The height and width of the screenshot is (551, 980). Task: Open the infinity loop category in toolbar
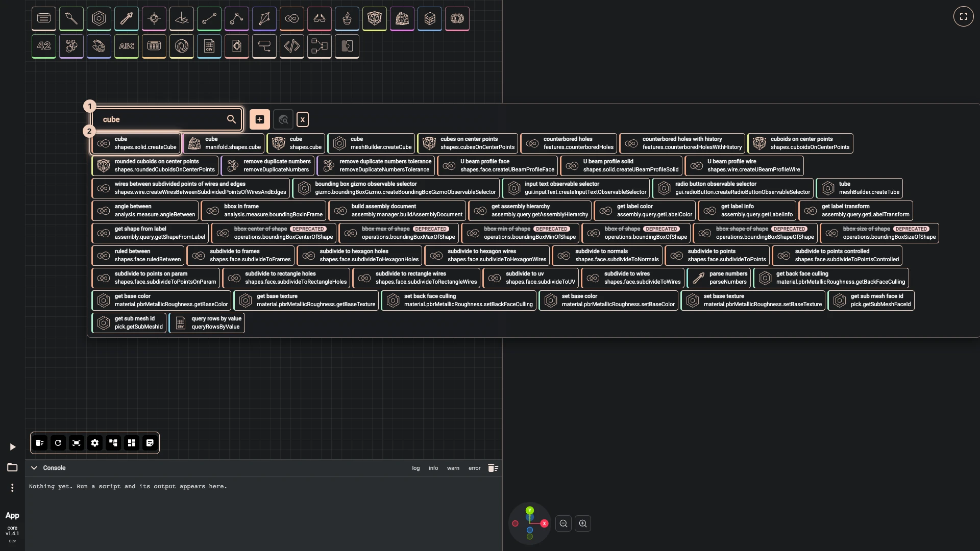pyautogui.click(x=292, y=19)
